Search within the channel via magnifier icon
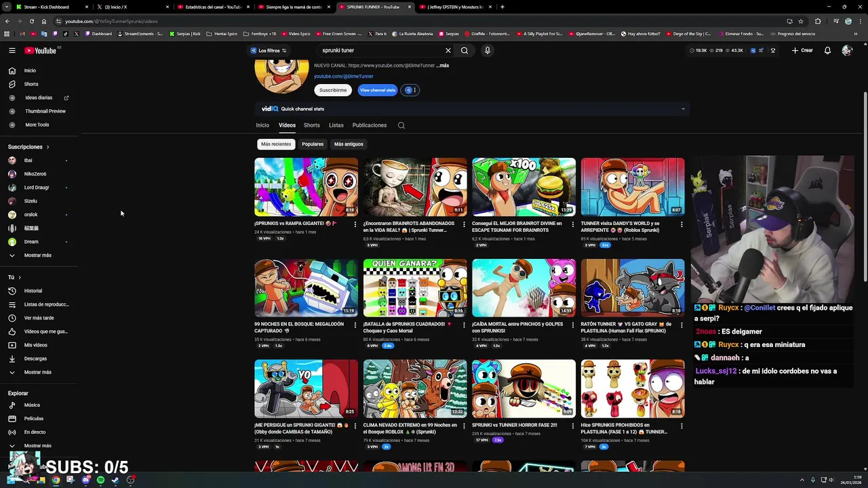Viewport: 868px width, 488px height. 401,125
